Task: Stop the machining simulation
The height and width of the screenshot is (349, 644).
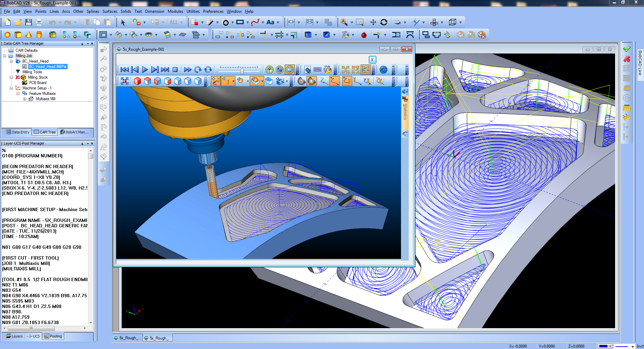Action: (175, 70)
